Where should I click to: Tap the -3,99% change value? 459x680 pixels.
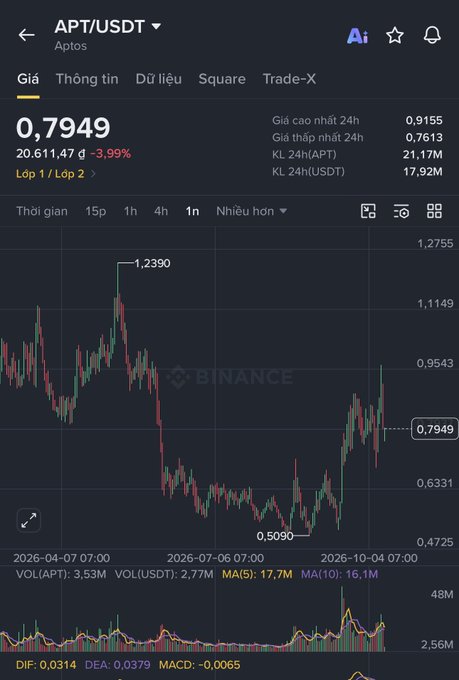[x=111, y=154]
